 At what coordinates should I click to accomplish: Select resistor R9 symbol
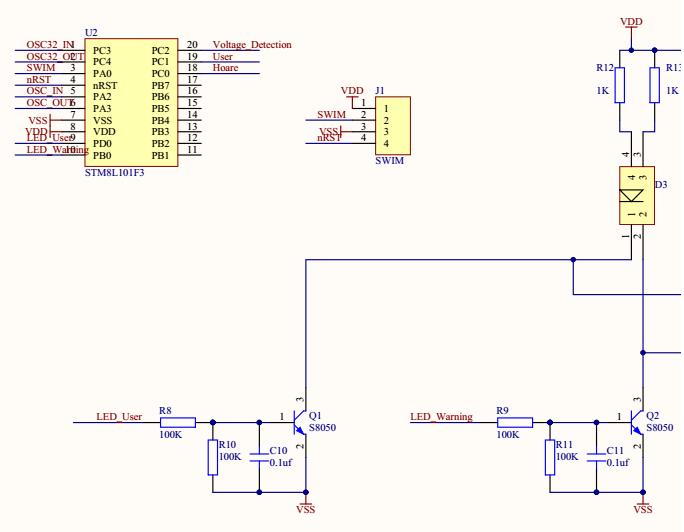coord(515,422)
